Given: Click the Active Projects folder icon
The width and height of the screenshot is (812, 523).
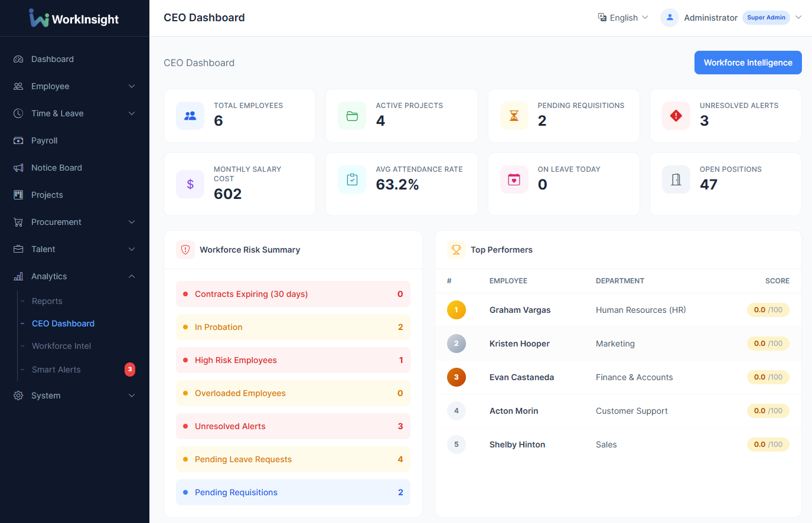Looking at the screenshot, I should [x=352, y=116].
